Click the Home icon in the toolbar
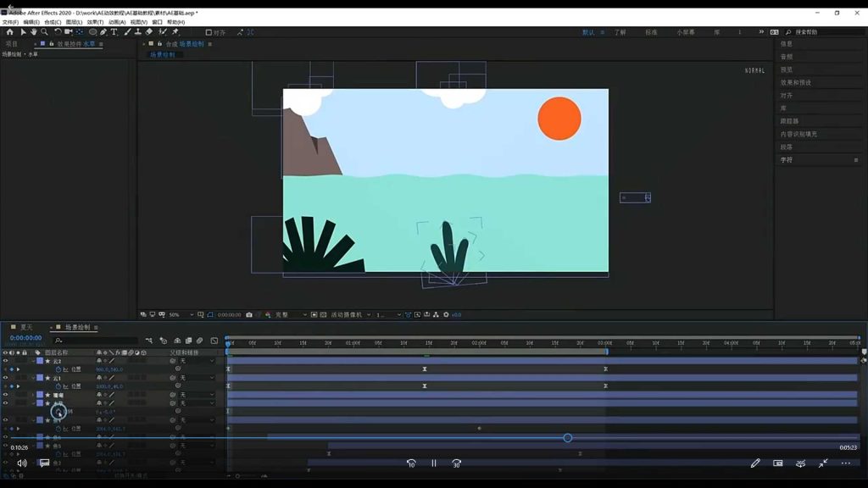The height and width of the screenshot is (488, 868). coord(10,32)
